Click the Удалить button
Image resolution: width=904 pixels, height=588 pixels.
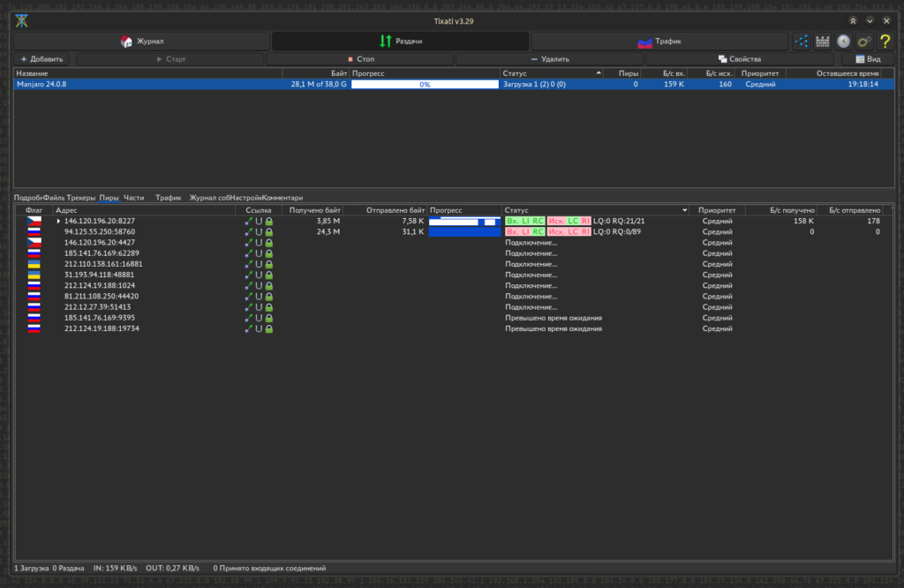(550, 59)
